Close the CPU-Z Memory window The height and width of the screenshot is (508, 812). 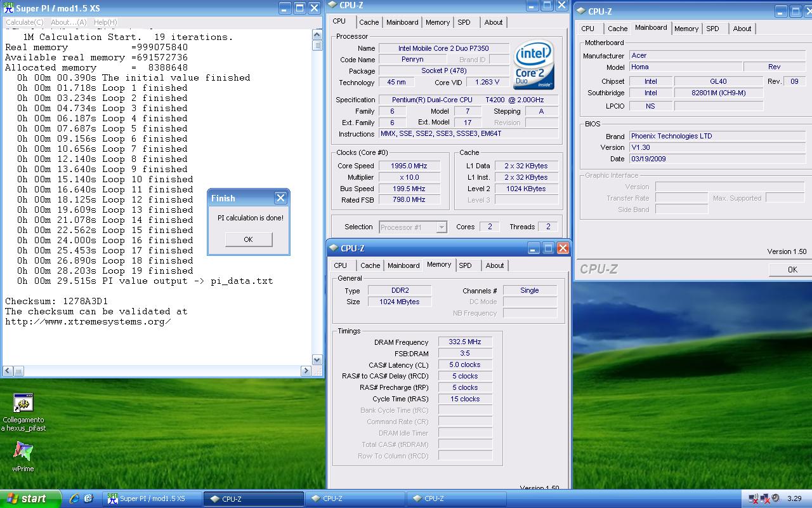(x=563, y=248)
